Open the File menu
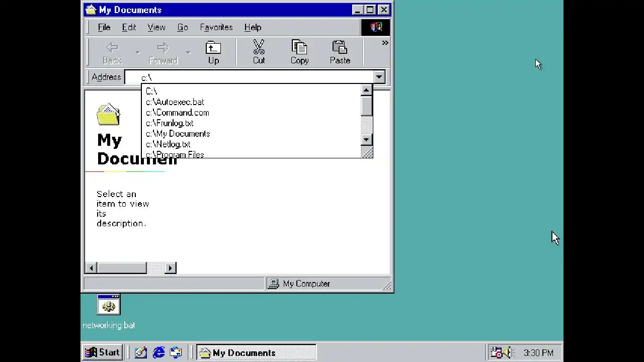Screen dimensions: 644x362 pyautogui.click(x=104, y=27)
